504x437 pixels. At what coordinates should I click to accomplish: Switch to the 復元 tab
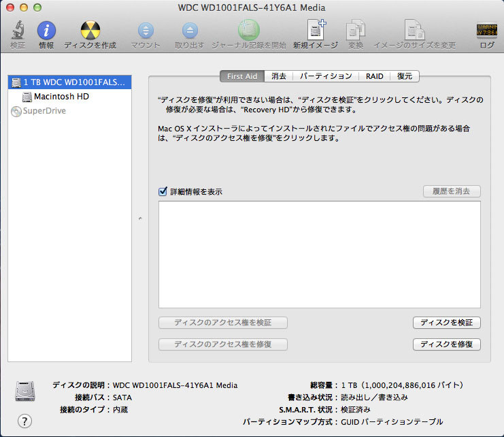pos(405,76)
